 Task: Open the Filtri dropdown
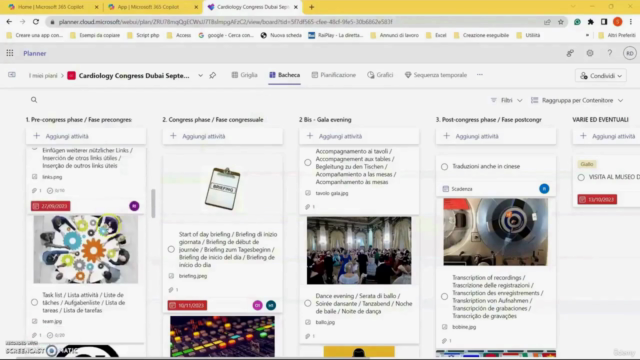tap(506, 100)
